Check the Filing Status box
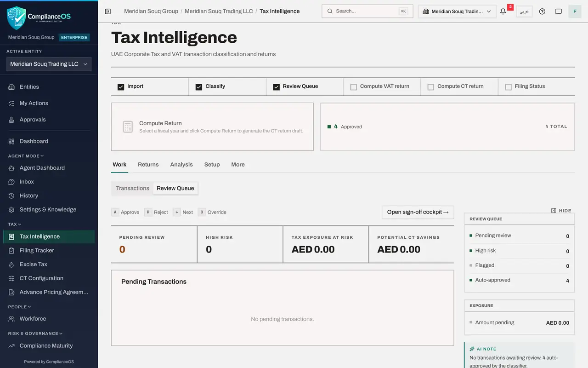 click(x=509, y=86)
